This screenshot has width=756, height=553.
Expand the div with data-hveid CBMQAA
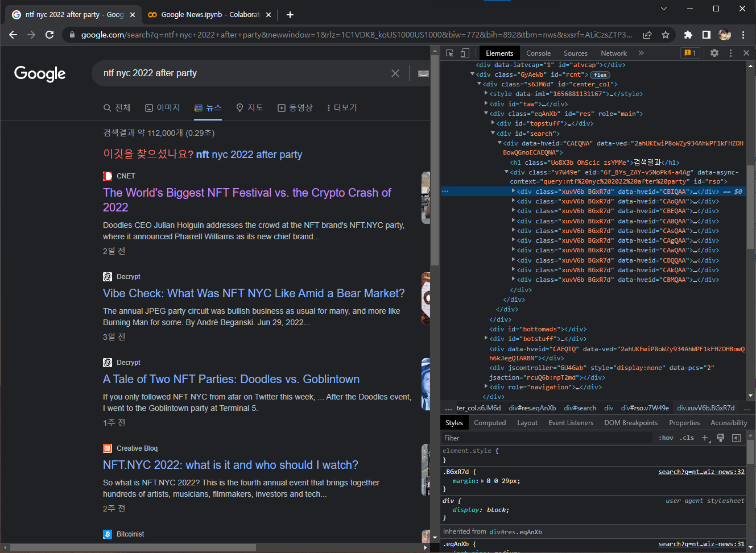point(513,280)
